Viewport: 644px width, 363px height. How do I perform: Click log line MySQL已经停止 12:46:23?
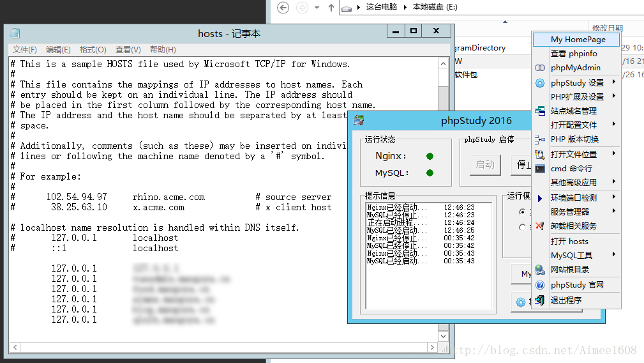[421, 215]
